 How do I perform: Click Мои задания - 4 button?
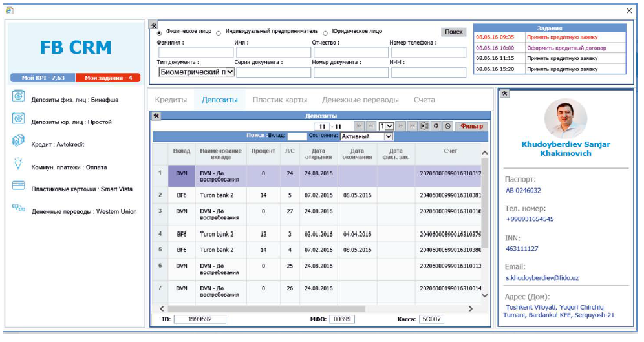(x=108, y=78)
